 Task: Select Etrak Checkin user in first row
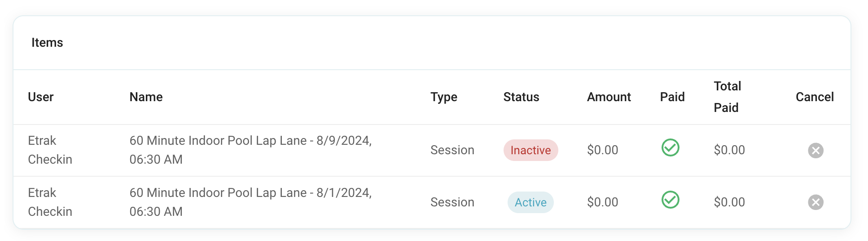point(50,150)
